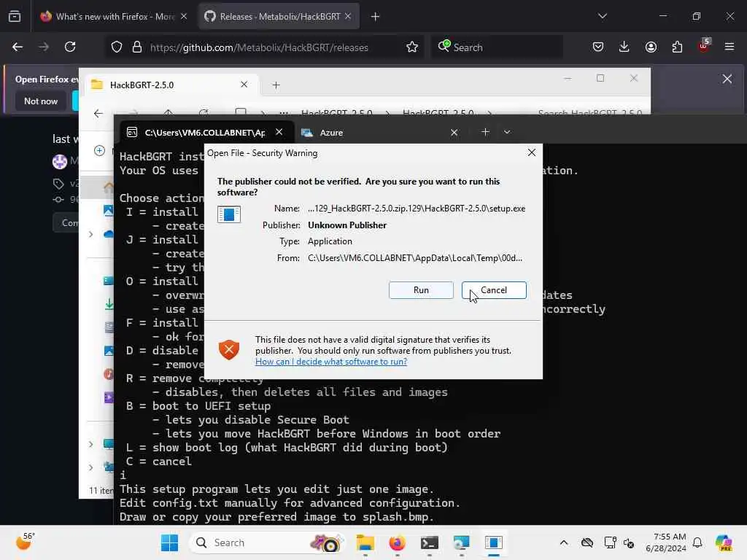Open Save to Pocket icon
Image resolution: width=747 pixels, height=560 pixels.
pyautogui.click(x=598, y=47)
